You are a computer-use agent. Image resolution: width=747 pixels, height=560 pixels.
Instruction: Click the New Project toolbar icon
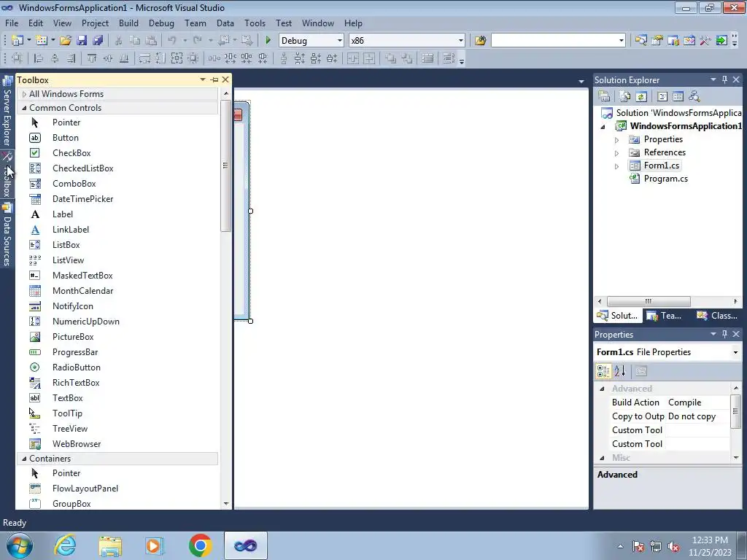pyautogui.click(x=18, y=41)
